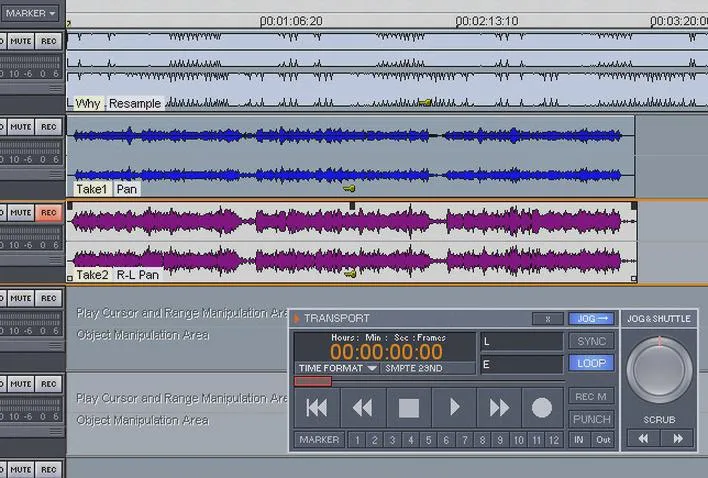This screenshot has width=708, height=478.
Task: Click the PUNCH button
Action: [592, 419]
